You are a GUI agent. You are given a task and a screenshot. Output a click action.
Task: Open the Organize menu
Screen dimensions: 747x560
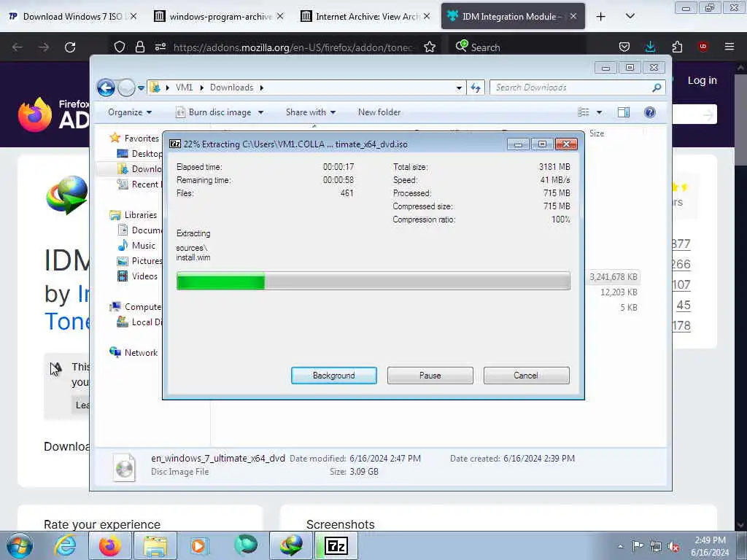[130, 112]
